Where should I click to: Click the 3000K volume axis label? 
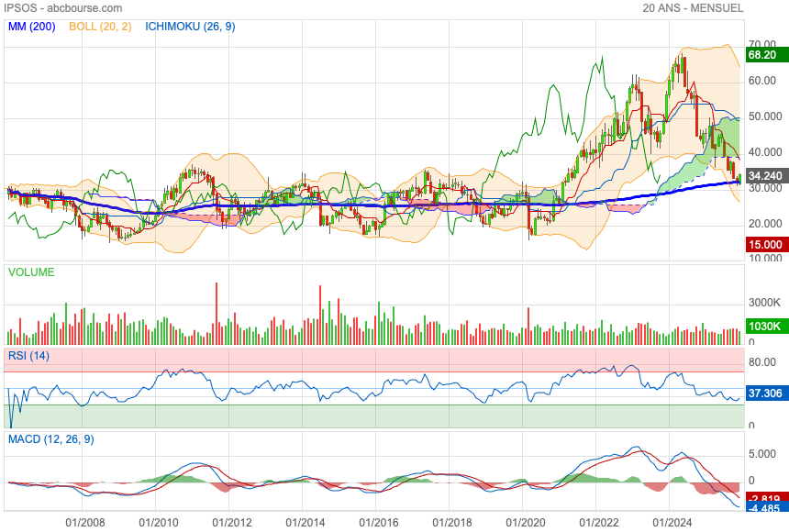(764, 303)
